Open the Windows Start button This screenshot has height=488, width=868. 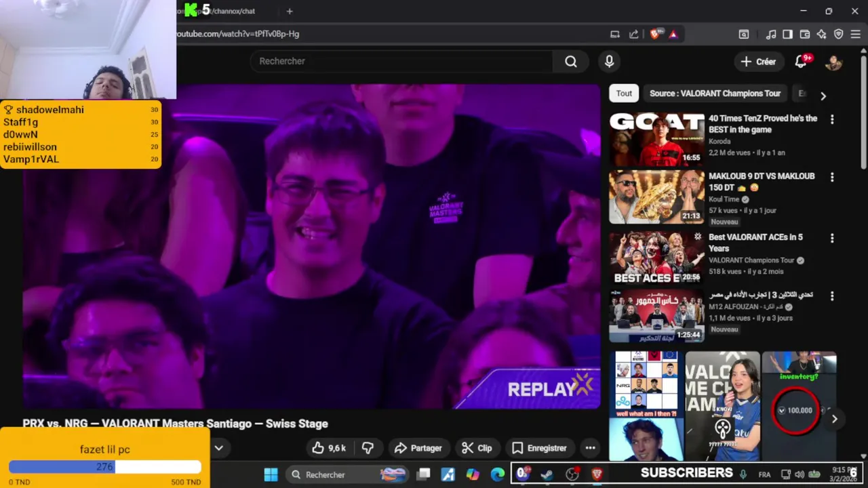[271, 474]
